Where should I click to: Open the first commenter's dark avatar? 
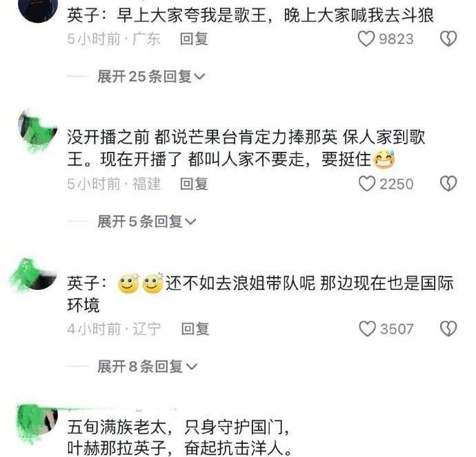[38, 9]
